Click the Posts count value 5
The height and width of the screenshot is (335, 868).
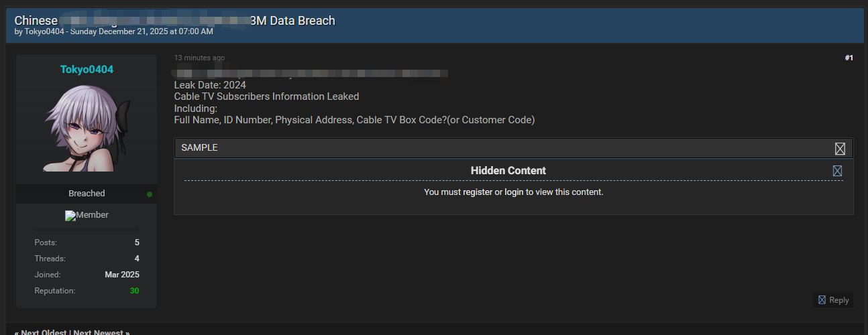[x=137, y=243]
